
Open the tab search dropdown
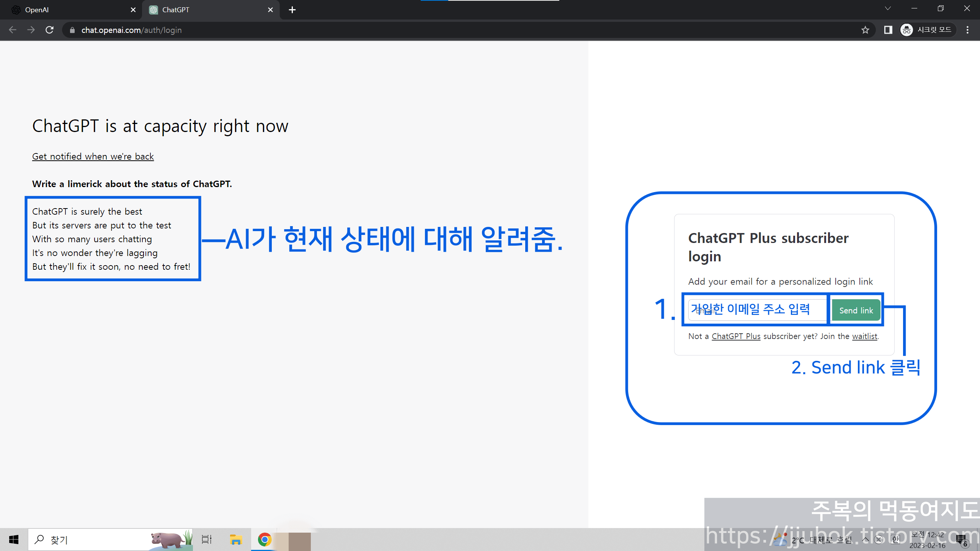click(888, 8)
